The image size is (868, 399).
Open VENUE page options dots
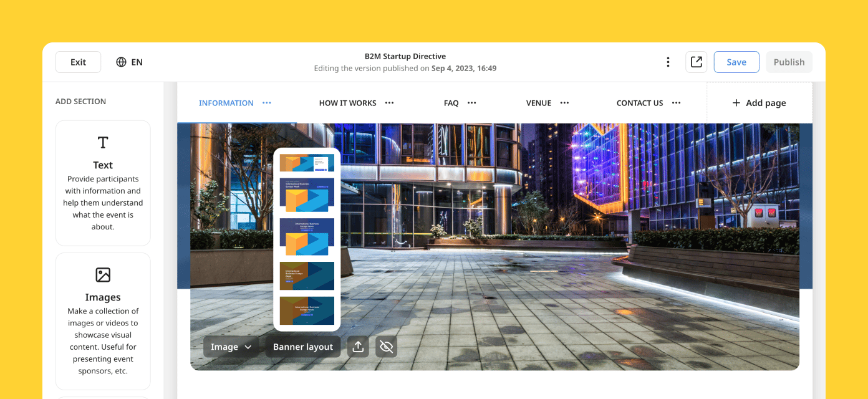(x=565, y=103)
